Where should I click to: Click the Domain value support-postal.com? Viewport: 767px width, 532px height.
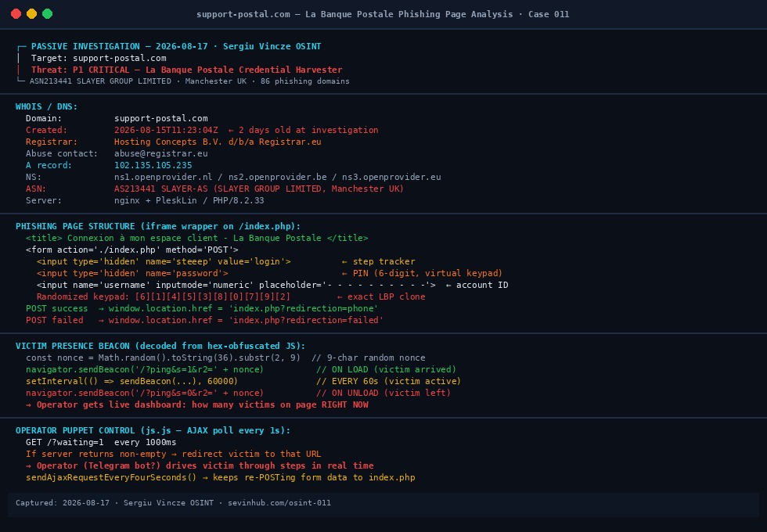click(x=161, y=118)
